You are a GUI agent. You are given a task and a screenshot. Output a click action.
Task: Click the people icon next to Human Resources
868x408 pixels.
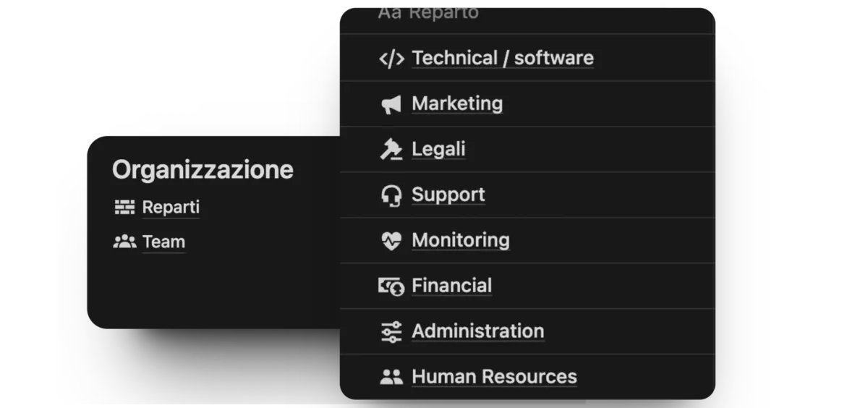click(391, 377)
